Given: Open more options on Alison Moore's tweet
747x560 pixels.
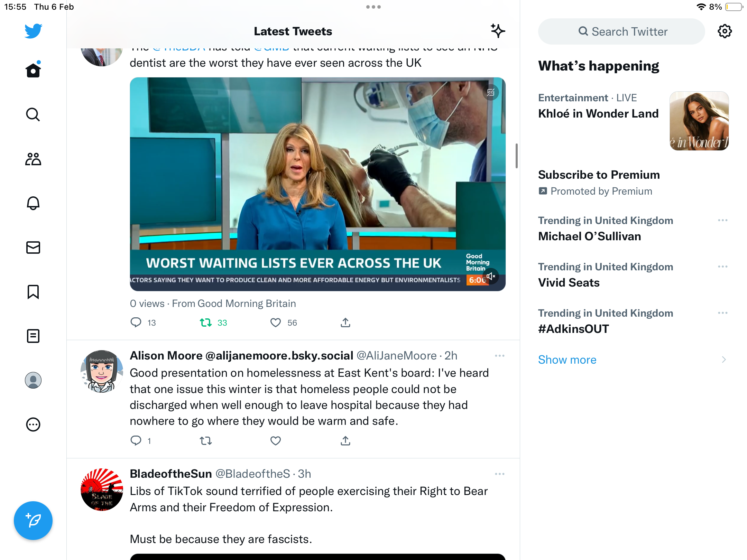Looking at the screenshot, I should point(500,356).
